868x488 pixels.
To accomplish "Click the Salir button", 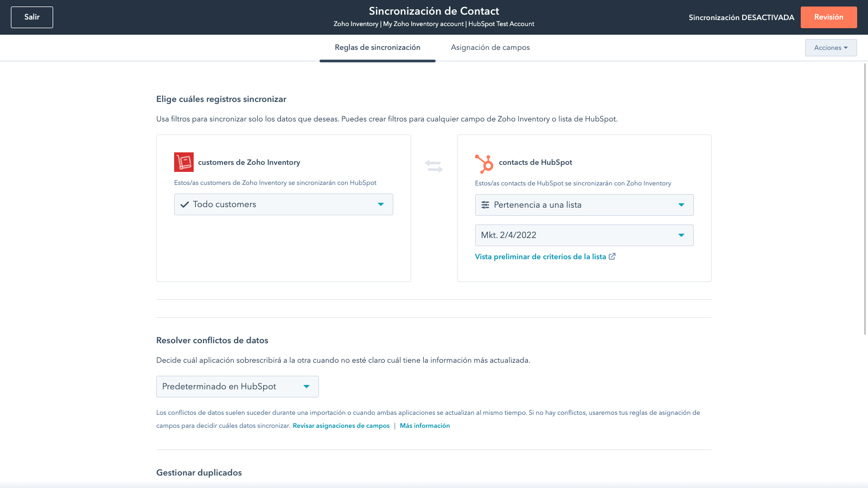I will click(31, 17).
